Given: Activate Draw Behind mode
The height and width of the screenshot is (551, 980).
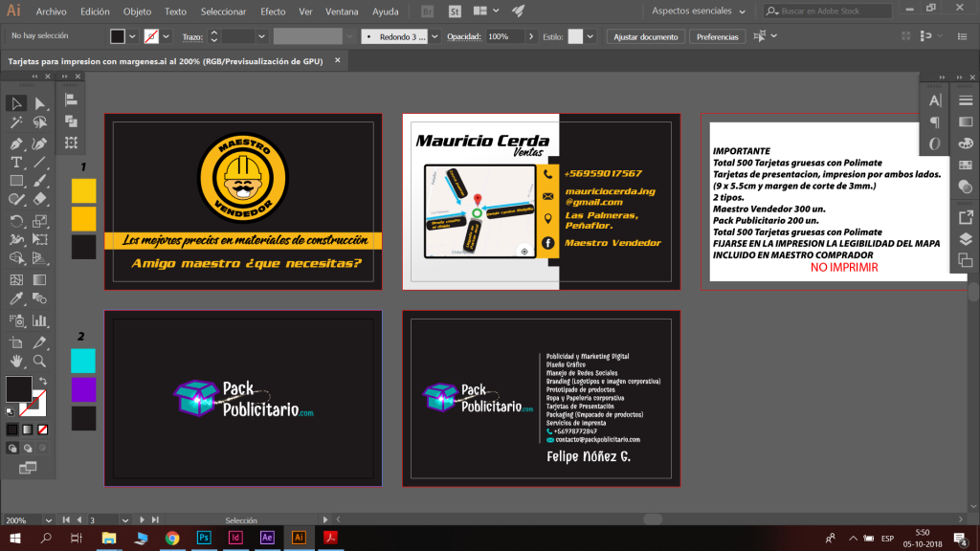Looking at the screenshot, I should 28,448.
